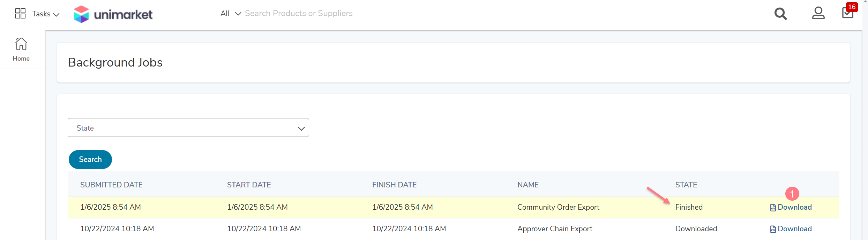Open the State filter dropdown
Screen dimensions: 868x240
pos(188,127)
